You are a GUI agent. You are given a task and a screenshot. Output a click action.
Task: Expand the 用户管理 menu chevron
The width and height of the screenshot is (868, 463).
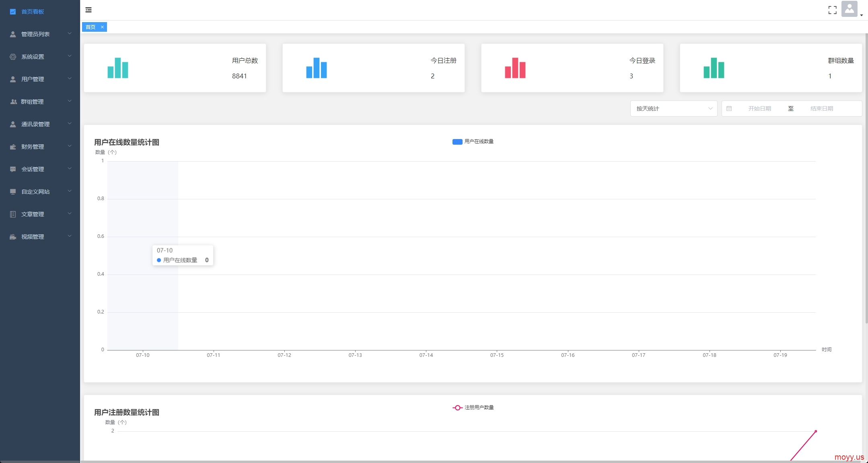coord(70,78)
